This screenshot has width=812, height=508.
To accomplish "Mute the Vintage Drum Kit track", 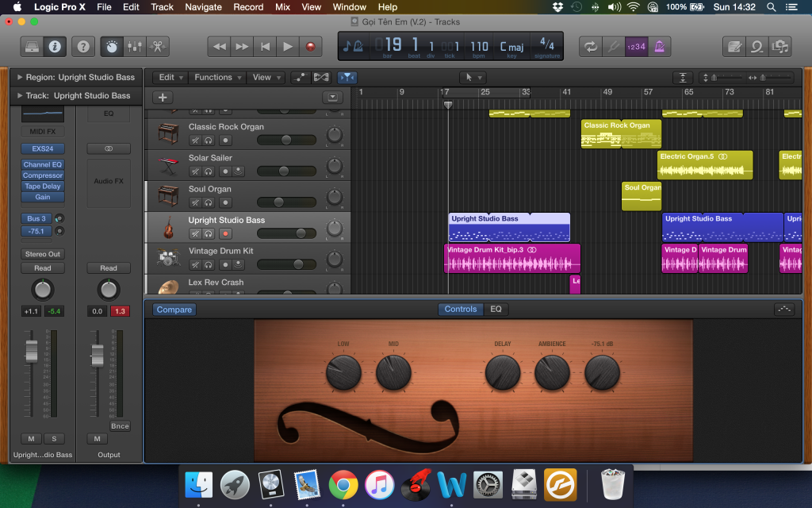I will 195,265.
